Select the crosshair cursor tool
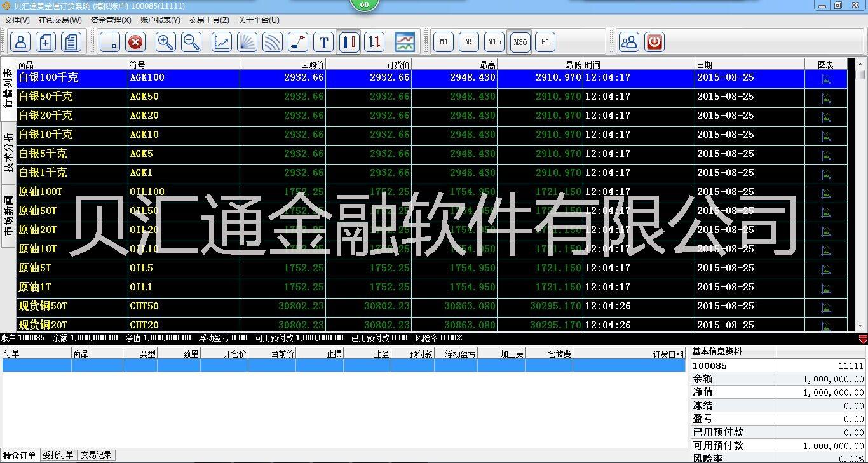 tap(110, 43)
